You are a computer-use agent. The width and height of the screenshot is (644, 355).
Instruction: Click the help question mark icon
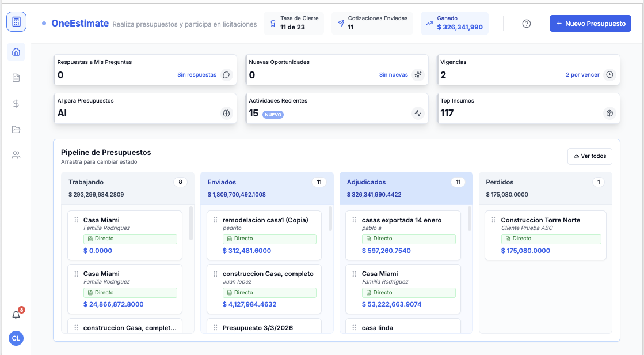[x=526, y=24]
